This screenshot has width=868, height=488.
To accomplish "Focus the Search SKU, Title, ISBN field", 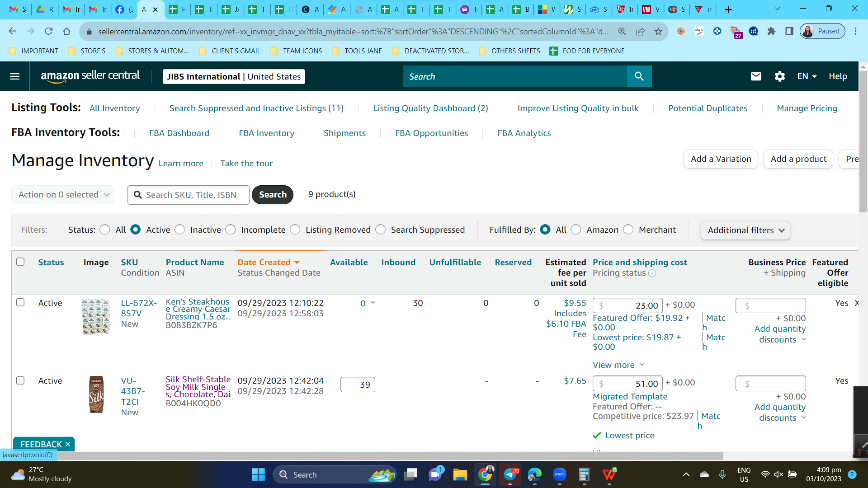I will pyautogui.click(x=189, y=195).
